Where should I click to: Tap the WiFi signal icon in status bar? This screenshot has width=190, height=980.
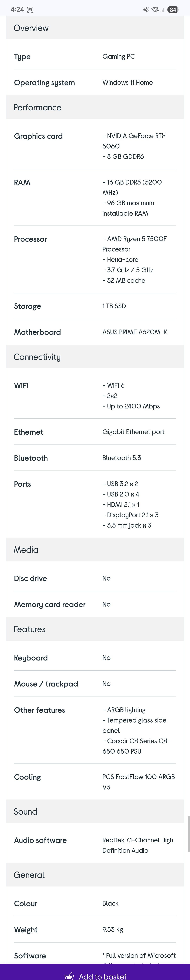pos(155,10)
